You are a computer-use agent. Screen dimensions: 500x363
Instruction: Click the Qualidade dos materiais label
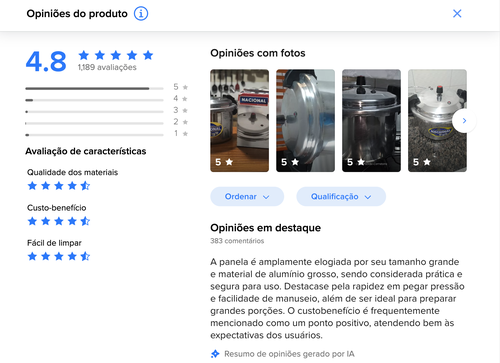72,172
